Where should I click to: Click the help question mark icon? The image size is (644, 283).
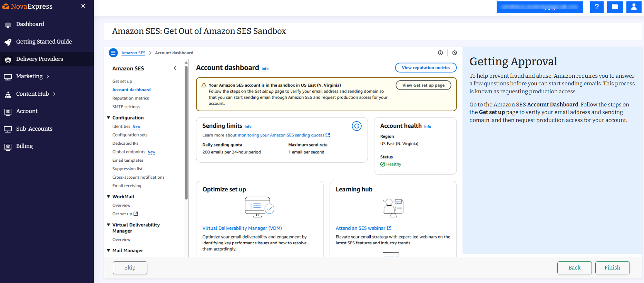pos(596,7)
